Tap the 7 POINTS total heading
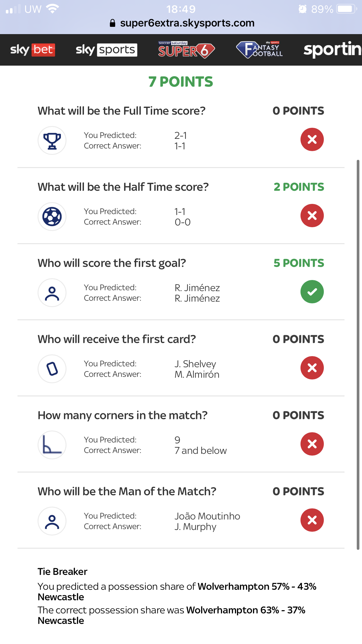Screen dimensions: 362x644 (181, 82)
